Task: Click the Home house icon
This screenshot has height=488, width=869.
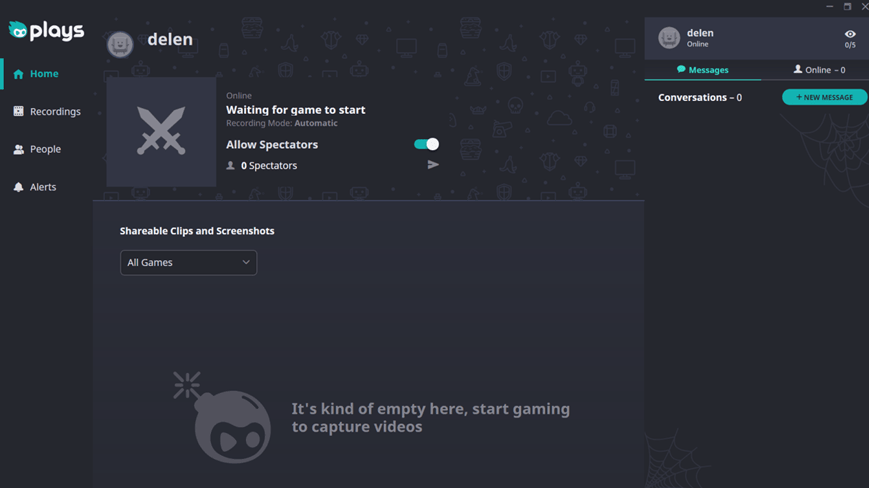Action: coord(18,74)
